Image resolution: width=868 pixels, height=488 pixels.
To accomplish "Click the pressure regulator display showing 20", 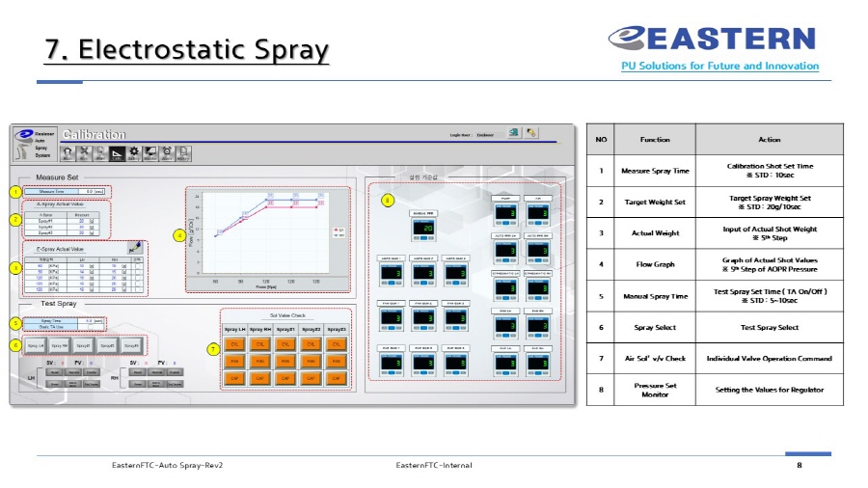I will (x=423, y=230).
